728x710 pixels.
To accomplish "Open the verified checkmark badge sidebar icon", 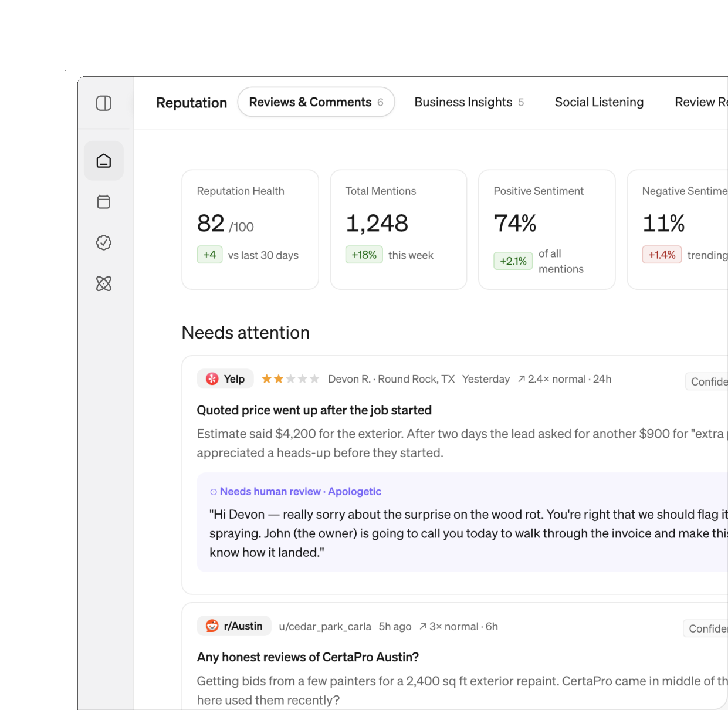I will (x=104, y=242).
